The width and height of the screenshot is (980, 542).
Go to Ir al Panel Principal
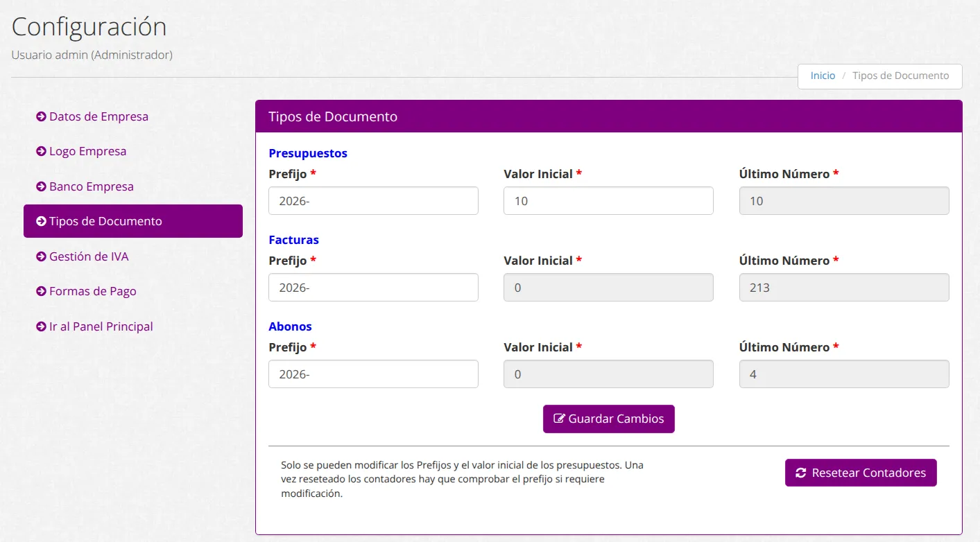tap(133, 326)
